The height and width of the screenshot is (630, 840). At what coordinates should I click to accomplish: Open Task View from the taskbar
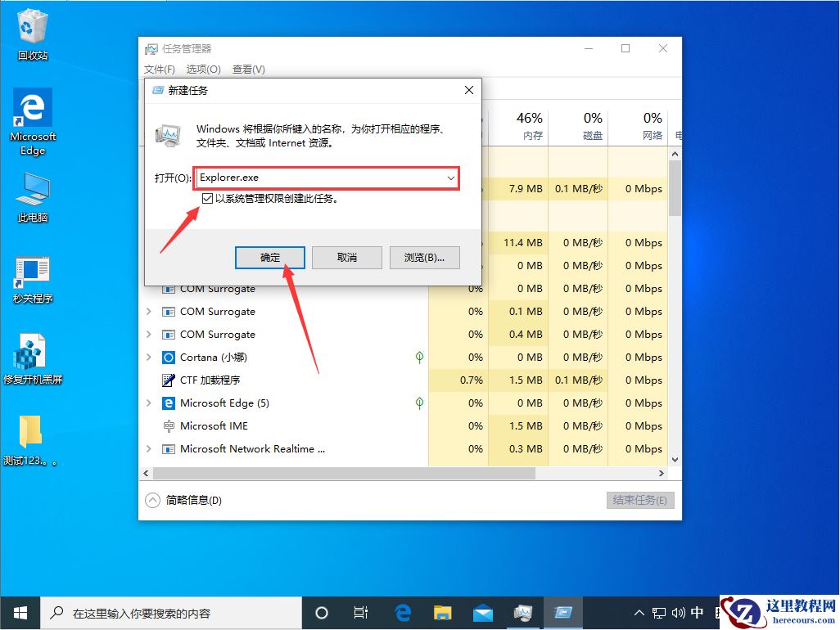tap(361, 612)
